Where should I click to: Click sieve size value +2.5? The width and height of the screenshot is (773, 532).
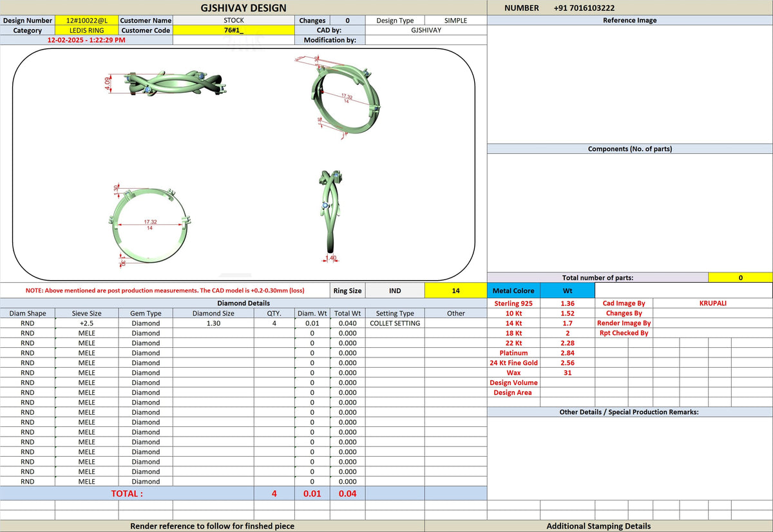click(x=87, y=323)
